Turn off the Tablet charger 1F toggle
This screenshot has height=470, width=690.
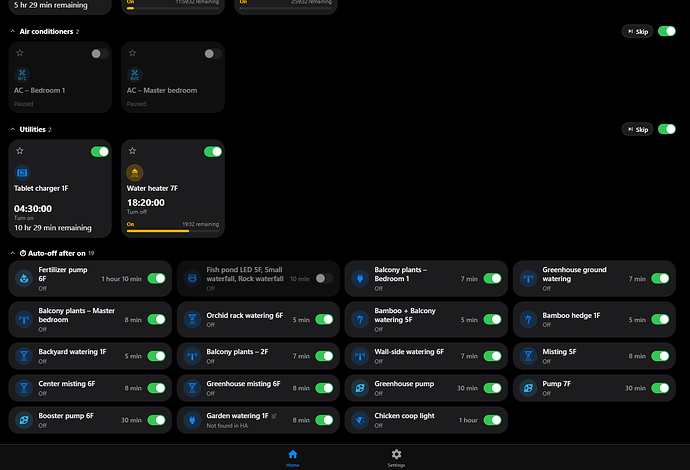tap(100, 151)
